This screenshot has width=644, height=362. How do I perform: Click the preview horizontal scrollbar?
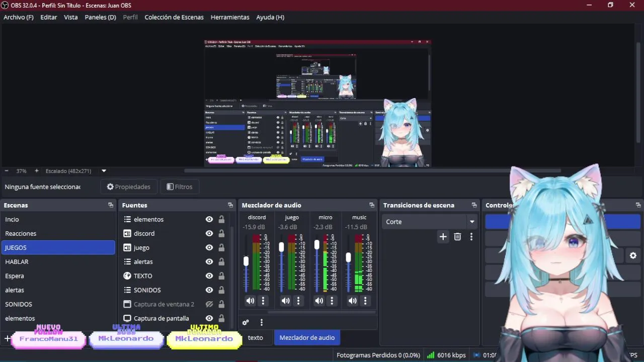coord(372,170)
